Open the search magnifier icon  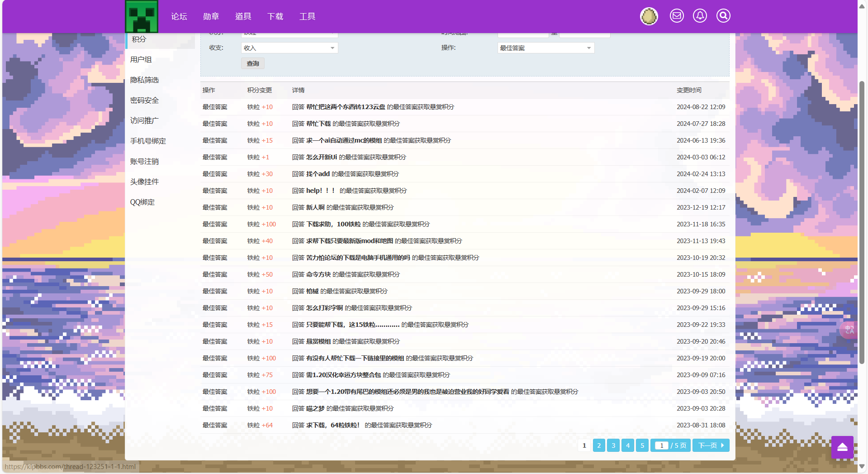click(723, 16)
